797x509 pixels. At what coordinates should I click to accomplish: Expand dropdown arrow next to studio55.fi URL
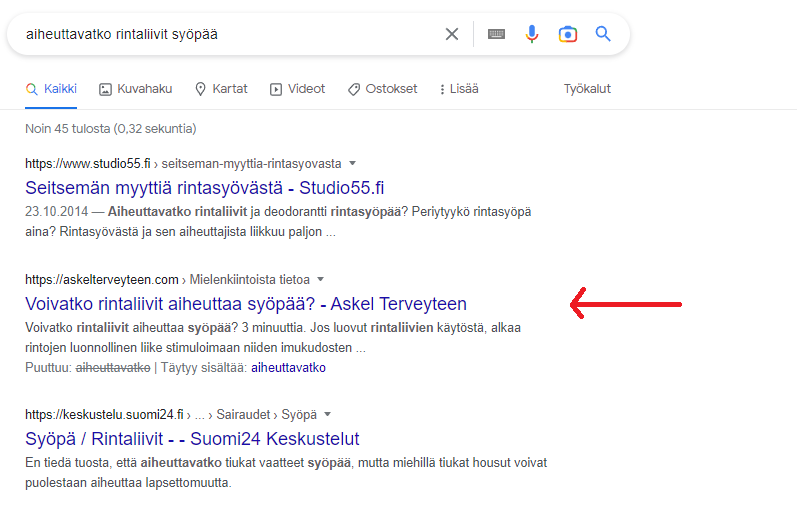[352, 163]
